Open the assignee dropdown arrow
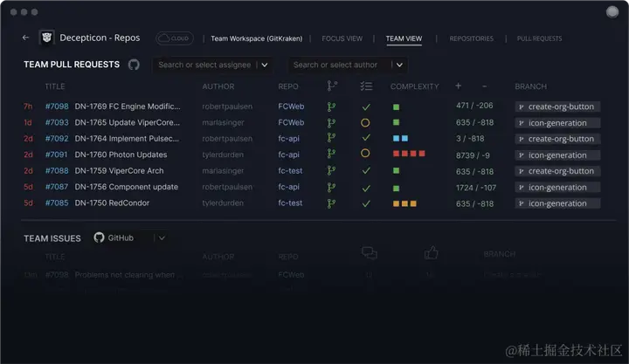 265,65
